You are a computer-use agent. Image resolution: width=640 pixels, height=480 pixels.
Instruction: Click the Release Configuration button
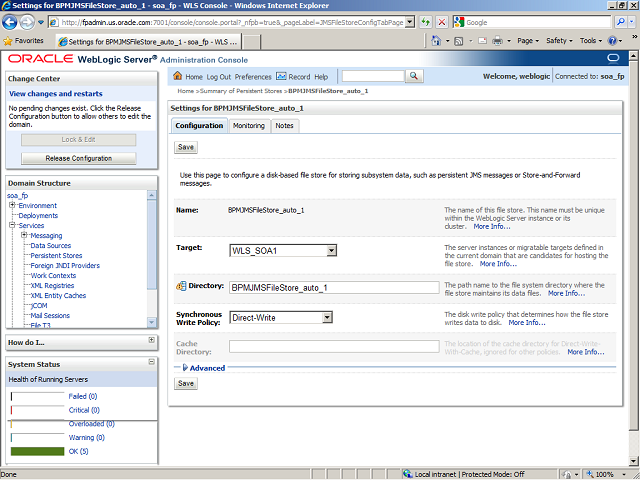click(x=78, y=158)
